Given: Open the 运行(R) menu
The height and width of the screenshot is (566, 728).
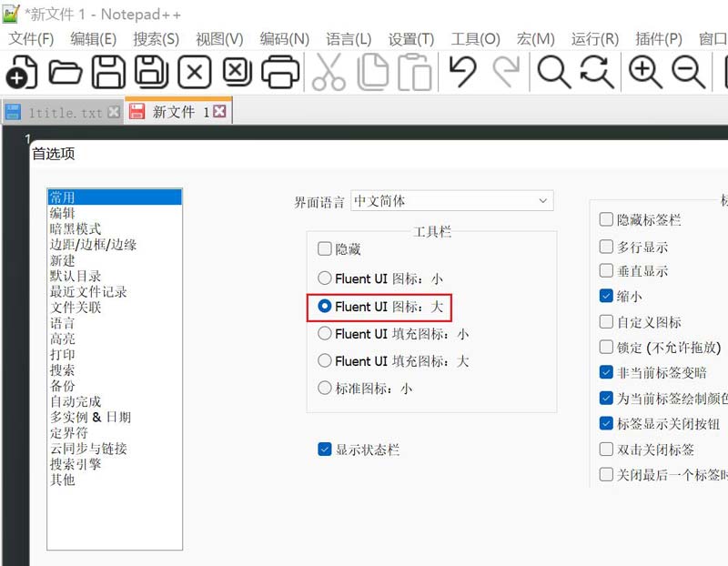Looking at the screenshot, I should 595,38.
